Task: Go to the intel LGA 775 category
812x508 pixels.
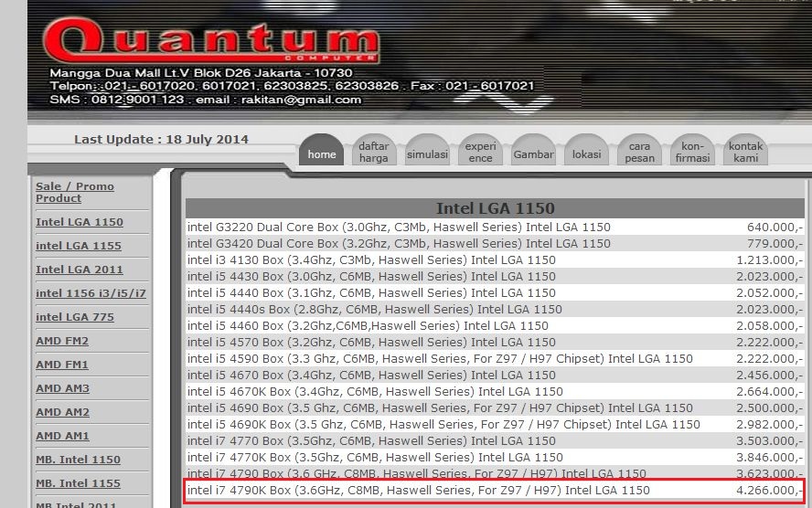Action: point(75,317)
